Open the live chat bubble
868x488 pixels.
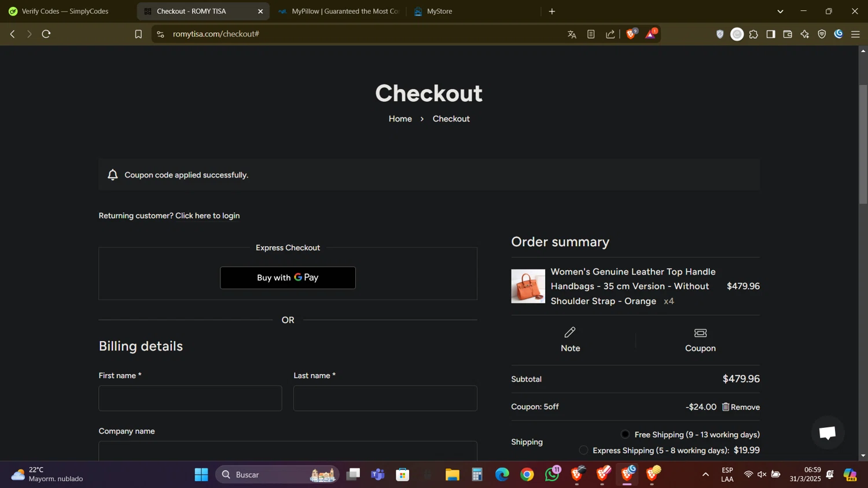827,432
